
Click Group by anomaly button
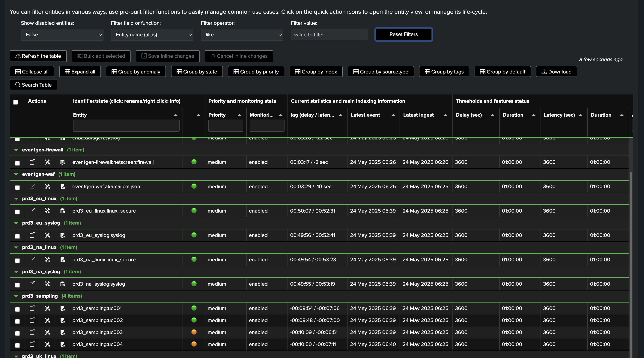[x=136, y=72]
